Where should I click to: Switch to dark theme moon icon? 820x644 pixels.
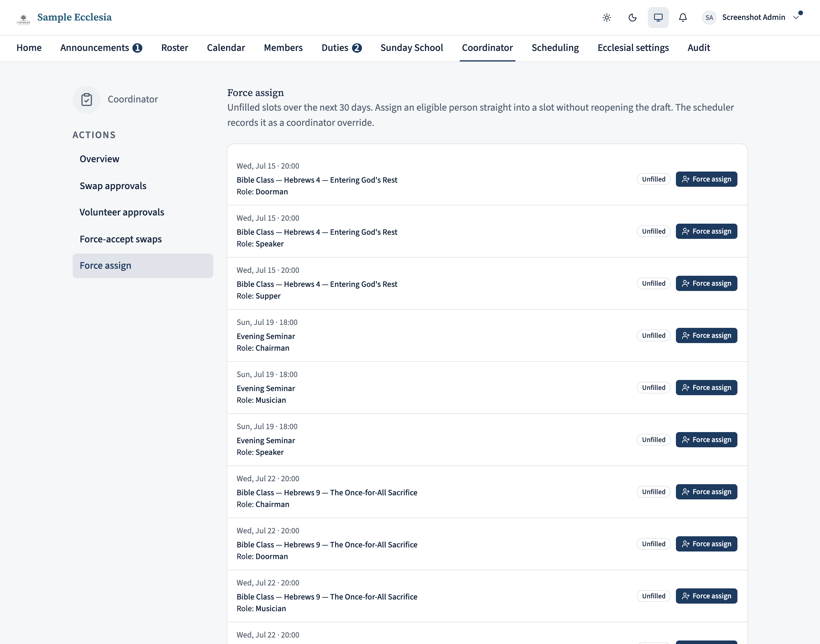click(x=633, y=17)
